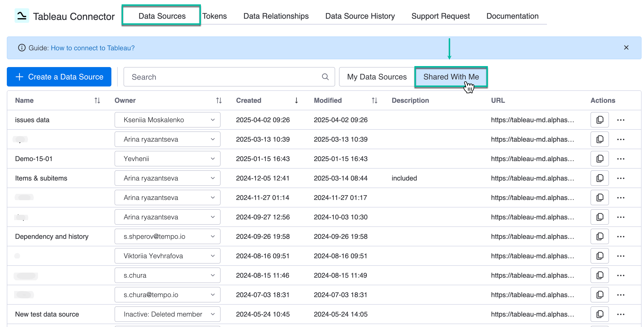Open the How to connect to Tableau link
The image size is (644, 327).
[x=92, y=48]
